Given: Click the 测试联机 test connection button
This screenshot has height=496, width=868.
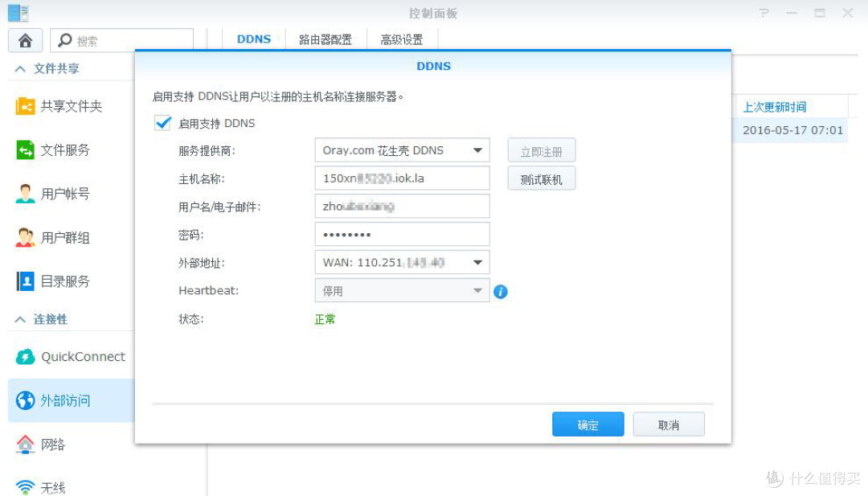Looking at the screenshot, I should click(542, 178).
